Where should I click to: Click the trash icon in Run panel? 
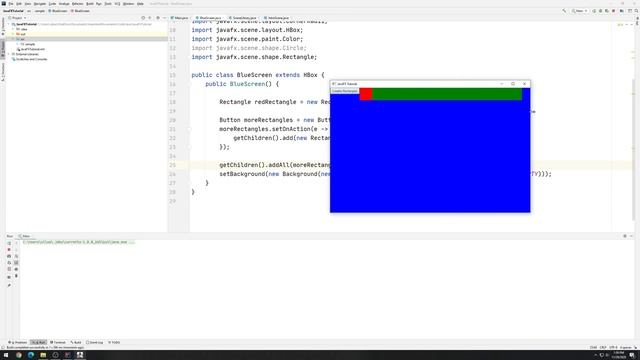16,276
